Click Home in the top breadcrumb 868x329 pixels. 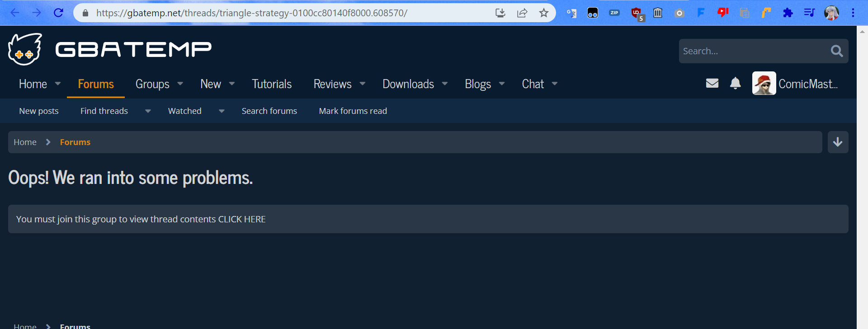[x=25, y=142]
